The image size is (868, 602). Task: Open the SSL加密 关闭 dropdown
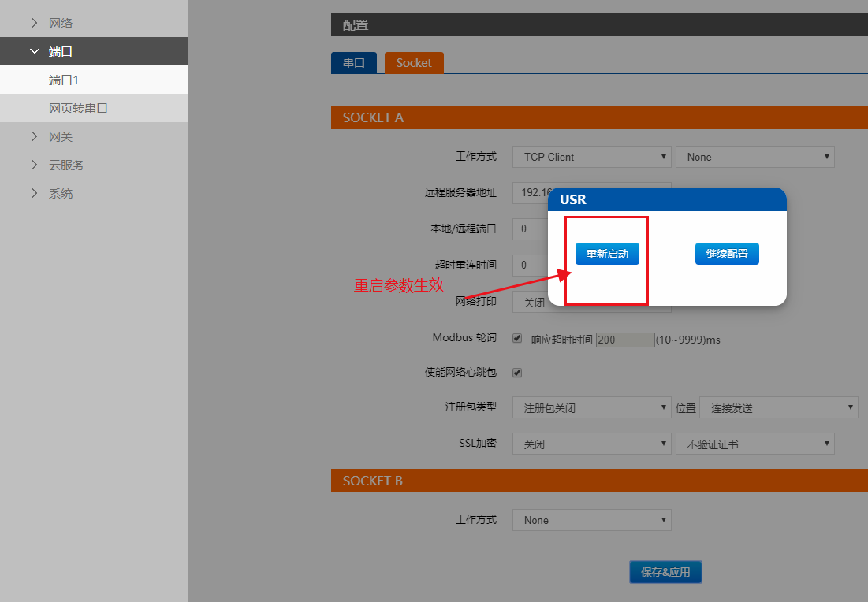(x=591, y=444)
